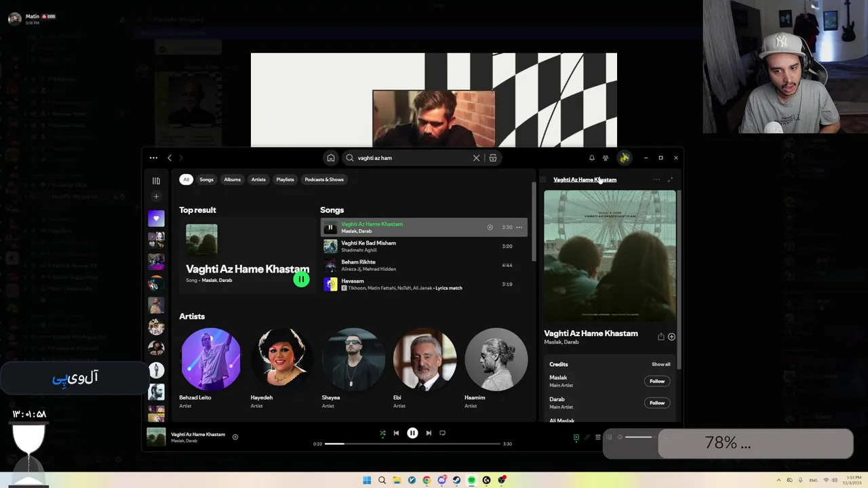
Task: Expand the Now Playing view to full size
Action: [x=670, y=180]
